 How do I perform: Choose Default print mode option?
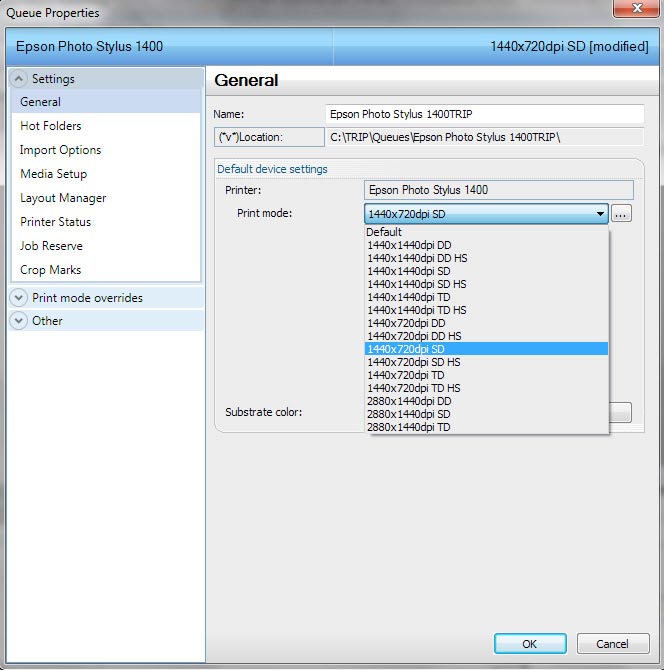[385, 232]
